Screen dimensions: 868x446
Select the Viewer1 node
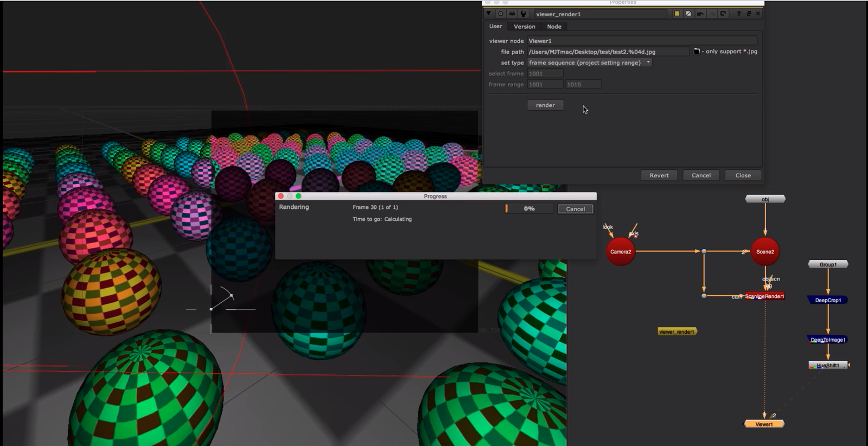(764, 424)
